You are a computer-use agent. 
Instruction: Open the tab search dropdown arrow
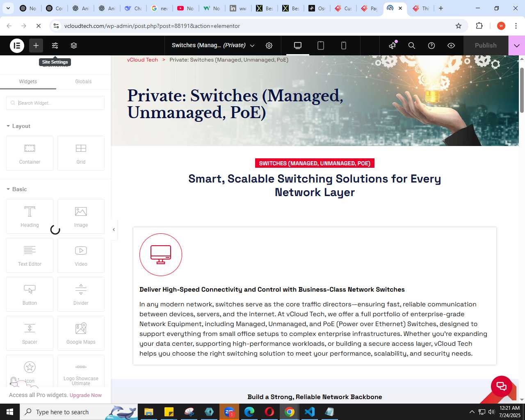click(8, 8)
